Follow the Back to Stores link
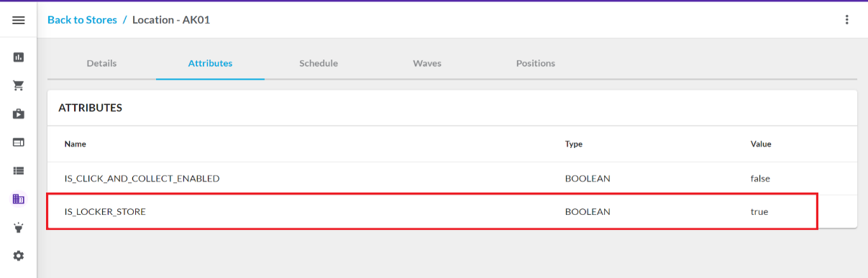The height and width of the screenshot is (278, 868). point(82,19)
